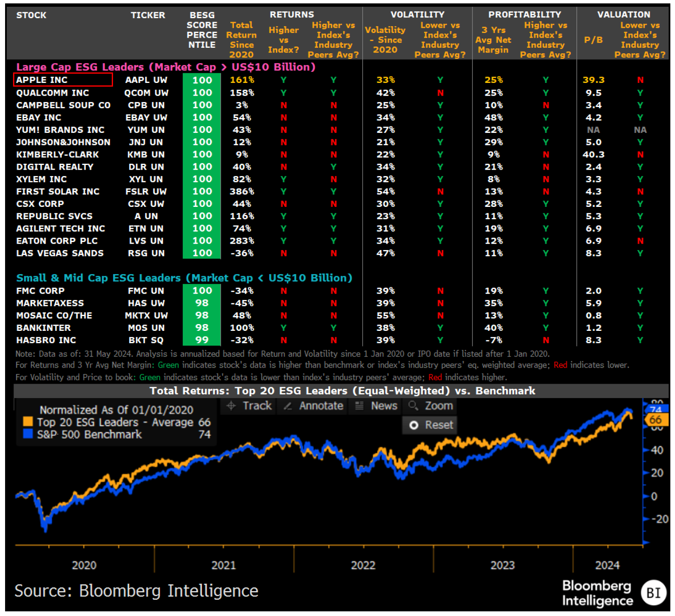Screen dimensions: 675x616
Task: Click the Total Return Since 2020 header
Action: tap(242, 40)
